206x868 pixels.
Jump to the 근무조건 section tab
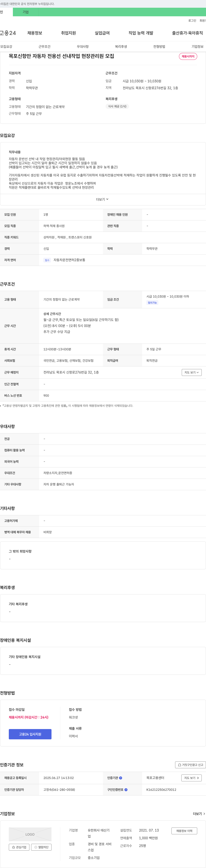(x=44, y=47)
